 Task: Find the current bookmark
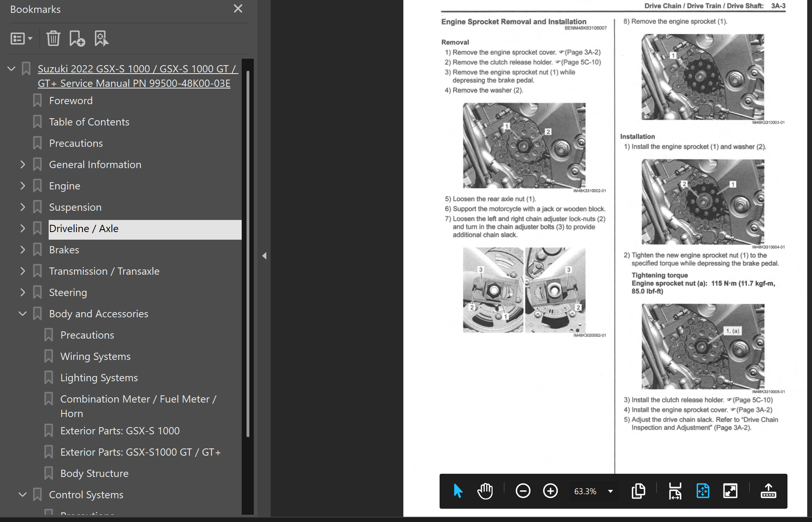click(101, 39)
